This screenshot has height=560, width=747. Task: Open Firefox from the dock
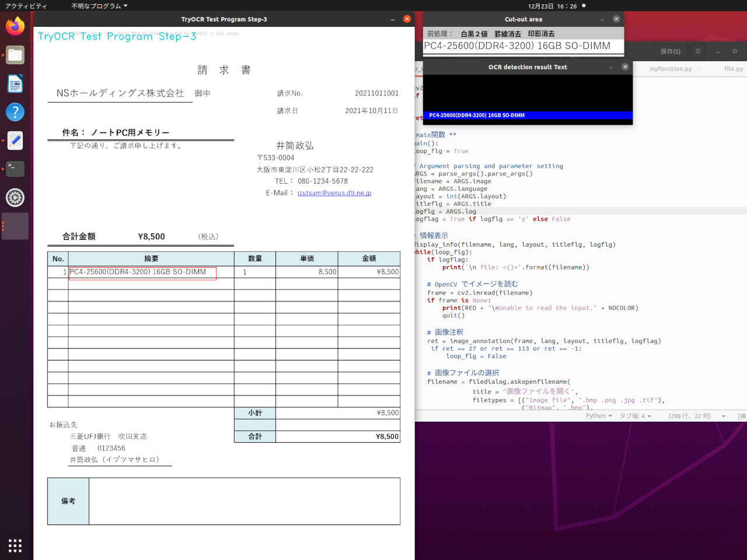click(15, 26)
